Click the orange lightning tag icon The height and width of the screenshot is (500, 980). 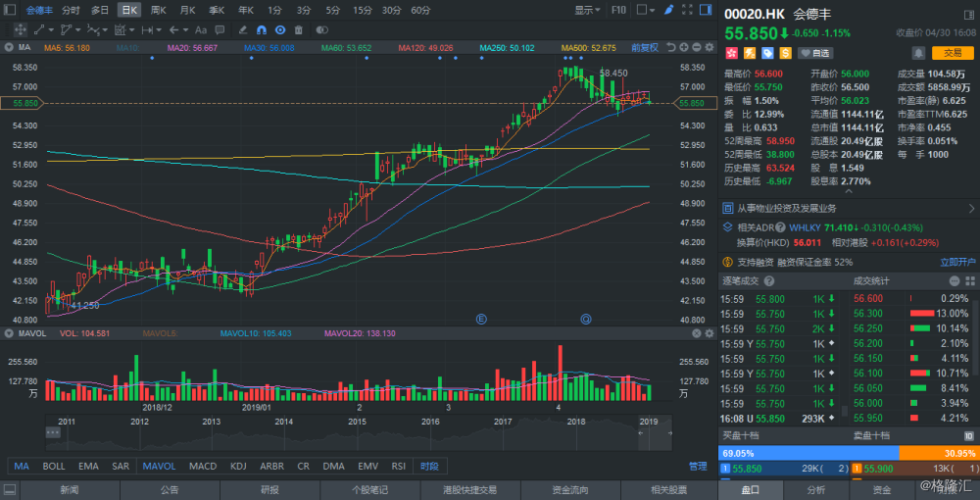pos(749,53)
